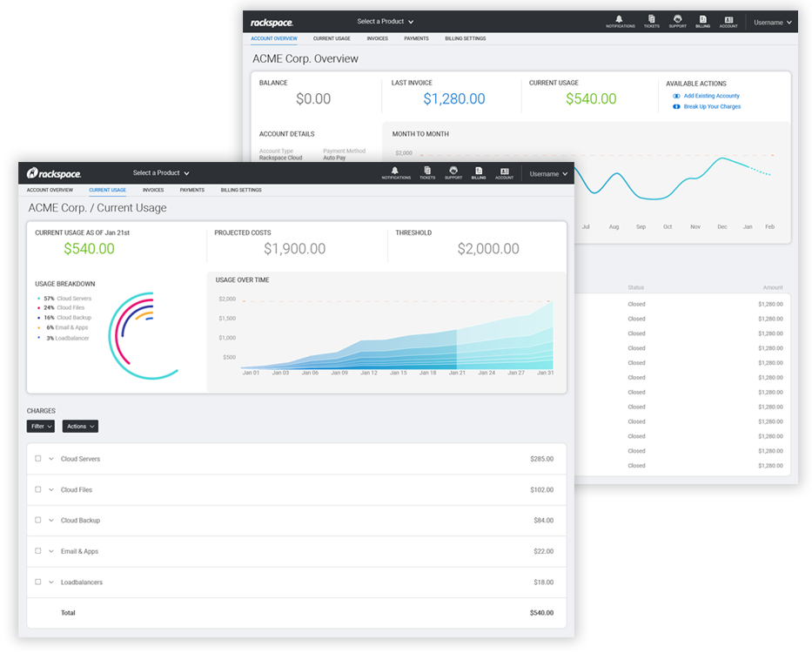Open the Actions dropdown under Charges
The width and height of the screenshot is (812, 653).
click(x=80, y=426)
